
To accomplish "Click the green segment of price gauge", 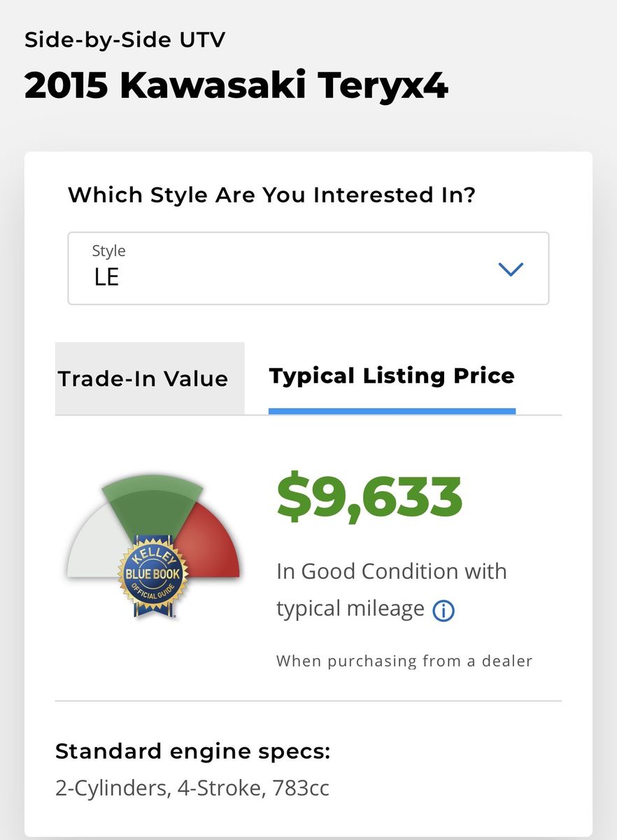I will pyautogui.click(x=152, y=497).
